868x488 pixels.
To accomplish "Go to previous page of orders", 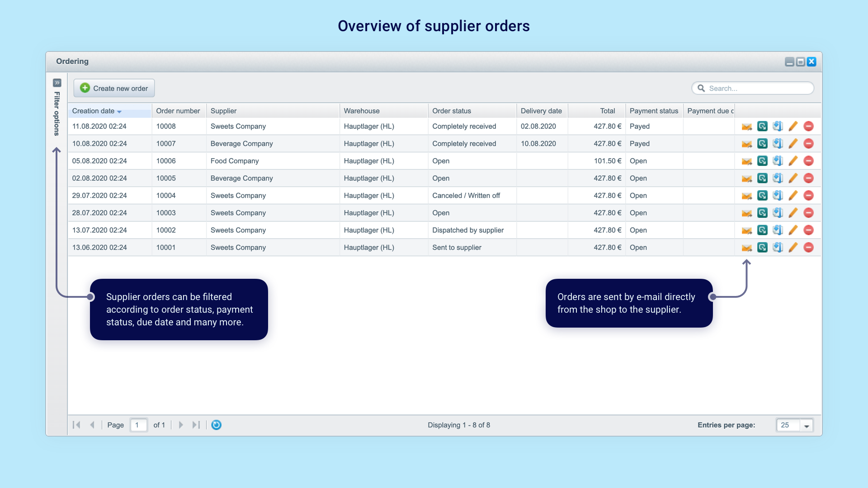I will 92,425.
